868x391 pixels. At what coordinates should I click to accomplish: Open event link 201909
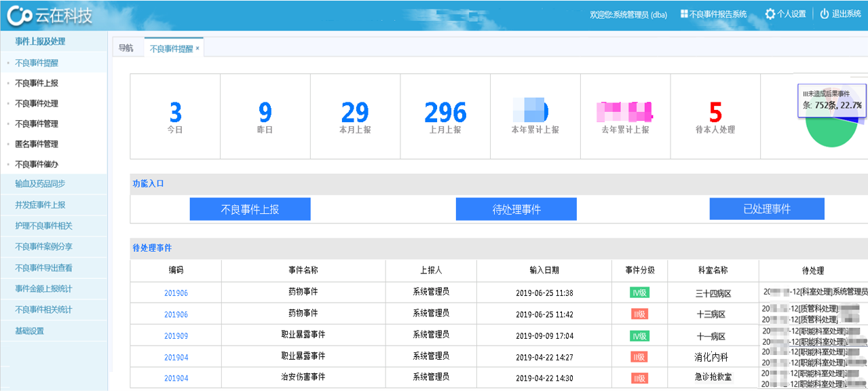click(176, 336)
